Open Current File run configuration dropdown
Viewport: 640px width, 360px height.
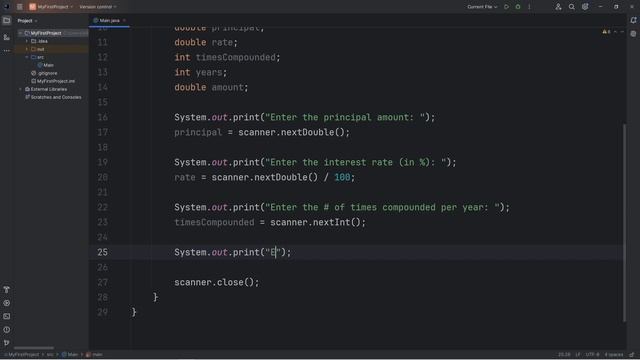(482, 7)
